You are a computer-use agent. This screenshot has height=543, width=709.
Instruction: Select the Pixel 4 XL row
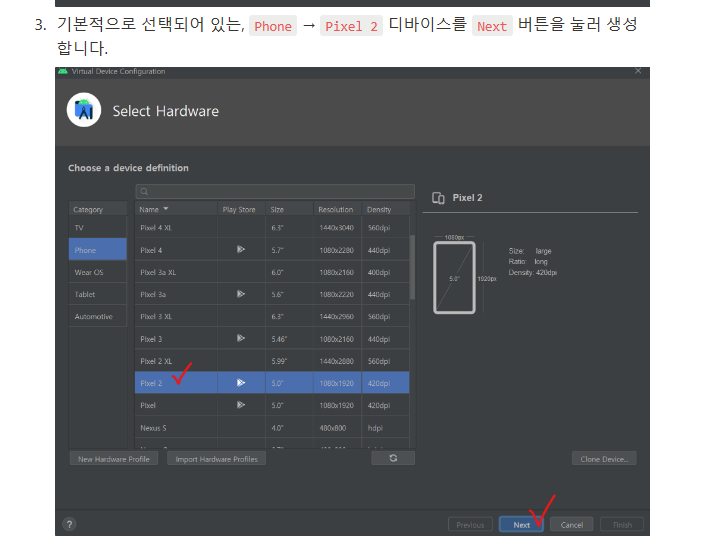272,227
